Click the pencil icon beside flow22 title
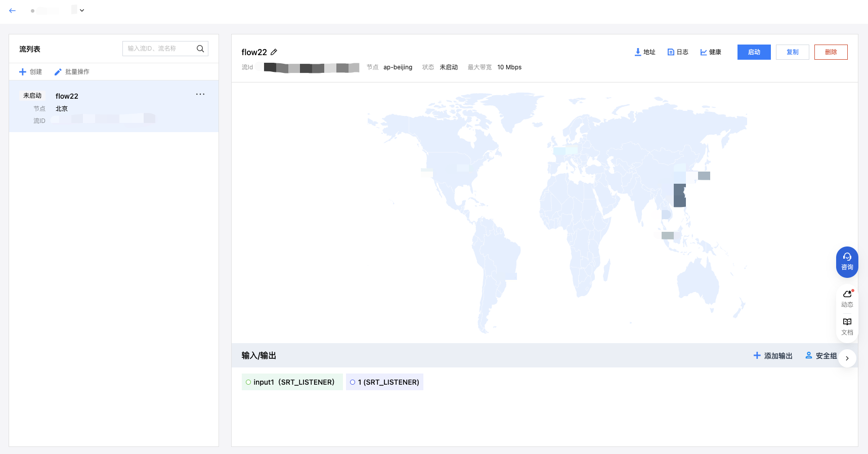The width and height of the screenshot is (868, 454). click(x=274, y=52)
